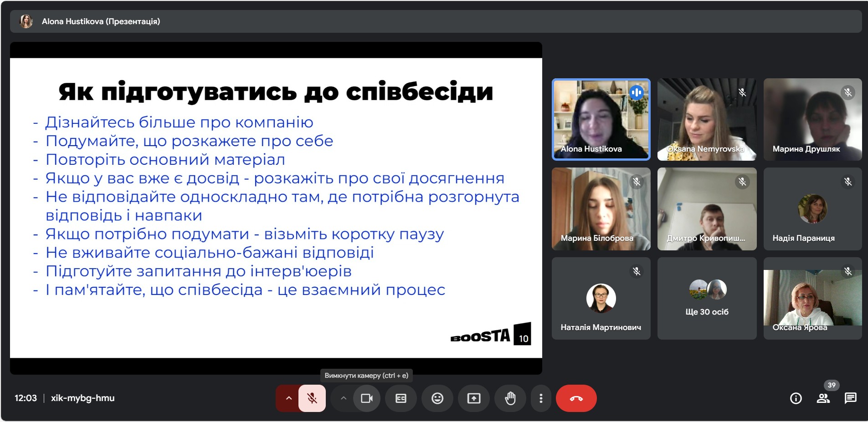Click 'Alona Hustikova (Презентація)' header label
Screen dimensions: 868x422
101,21
